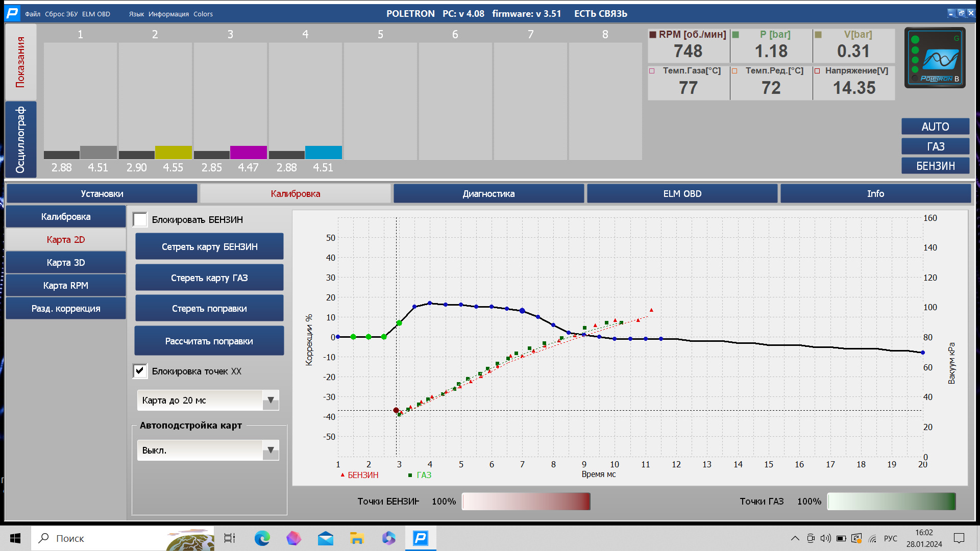The width and height of the screenshot is (980, 551).
Task: Click the Poletron app taskbar icon
Action: (x=421, y=538)
